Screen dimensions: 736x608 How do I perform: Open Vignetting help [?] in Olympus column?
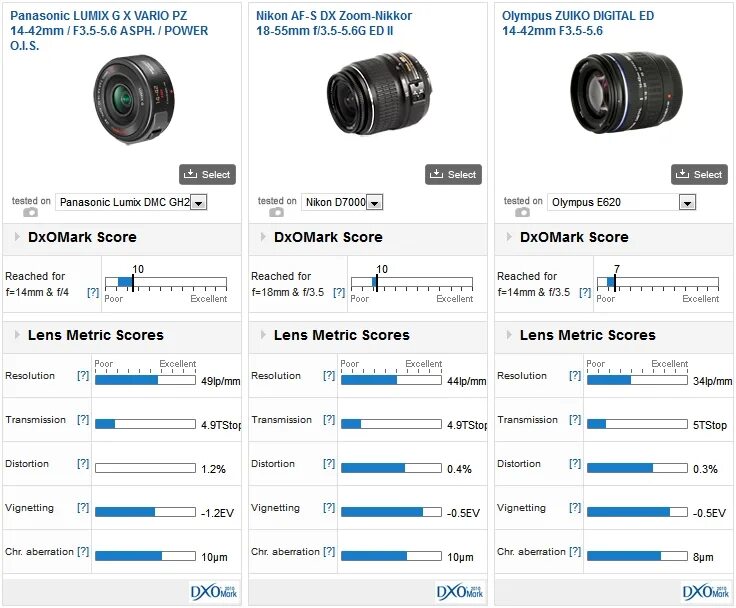(x=575, y=508)
